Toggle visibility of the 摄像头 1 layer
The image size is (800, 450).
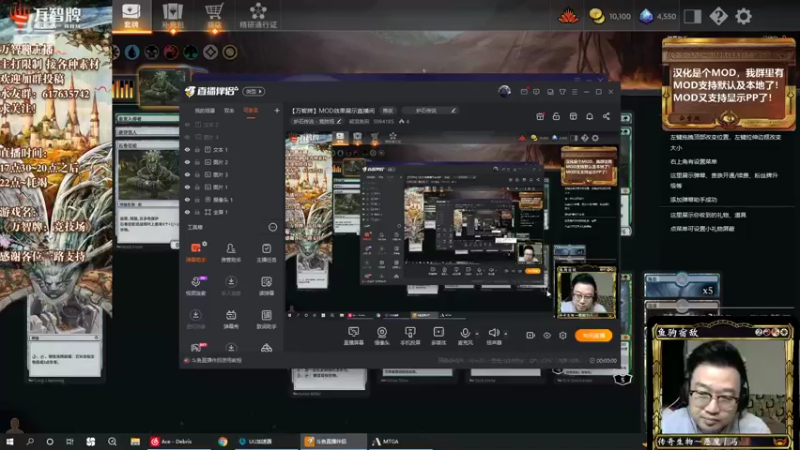click(187, 199)
